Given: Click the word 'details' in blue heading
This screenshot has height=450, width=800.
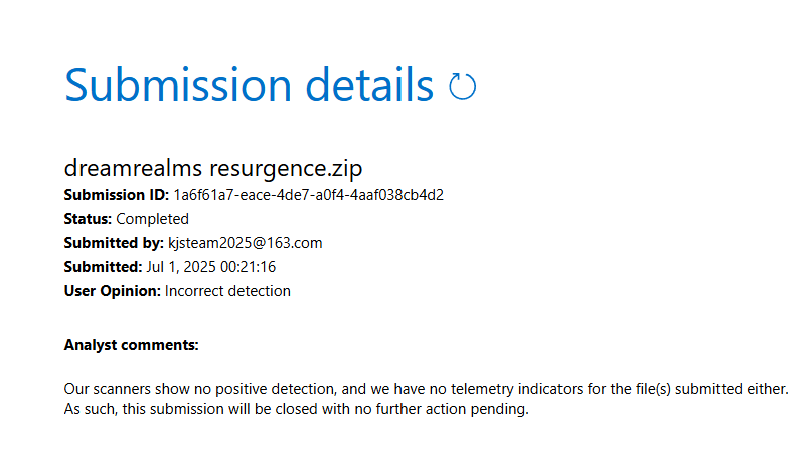Looking at the screenshot, I should coord(370,85).
